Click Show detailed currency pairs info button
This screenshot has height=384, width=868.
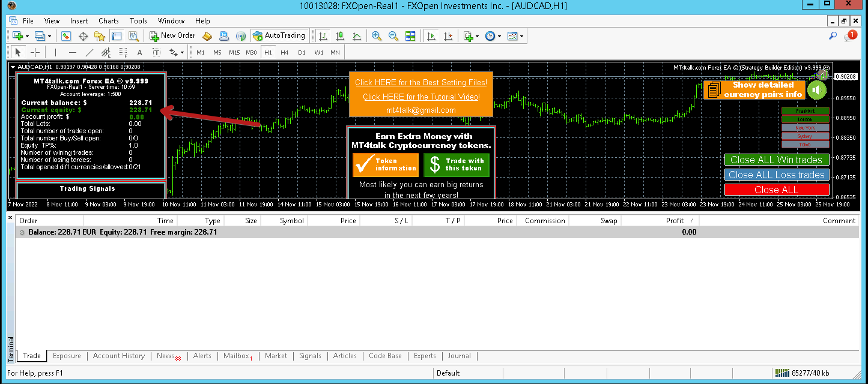[754, 90]
